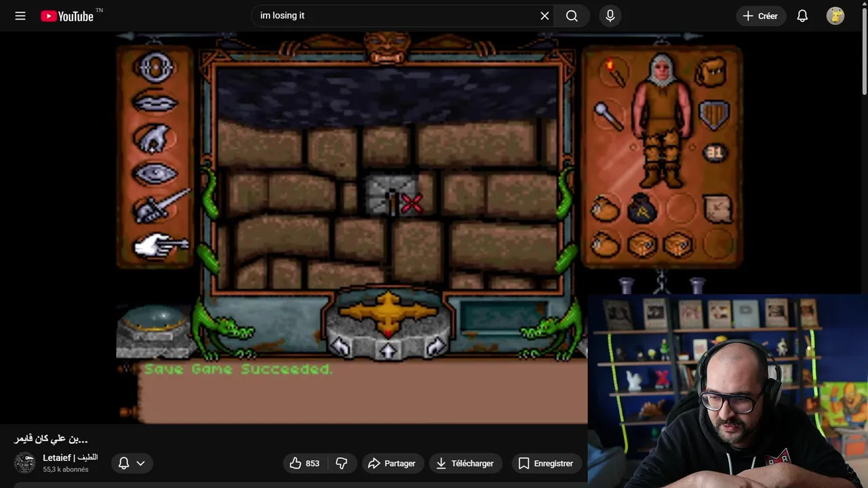This screenshot has height=488, width=868.
Task: Select the Talk lips icon in game
Action: coord(155,102)
